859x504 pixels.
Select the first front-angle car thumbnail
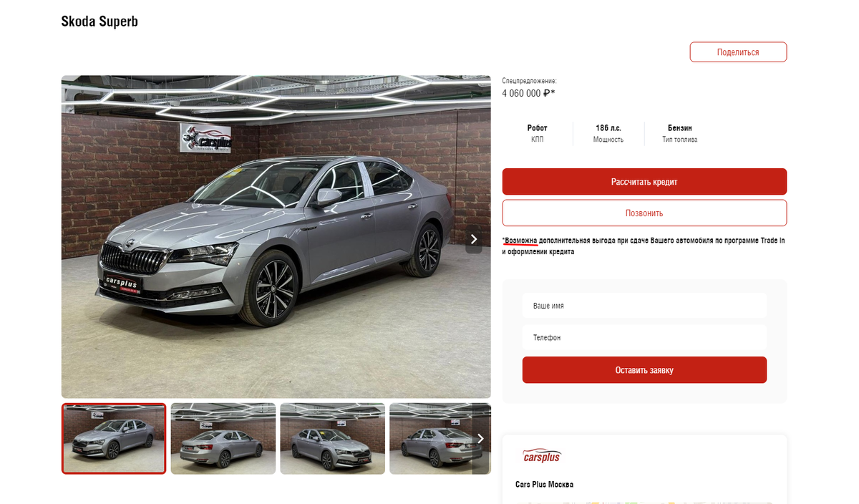[x=114, y=439]
